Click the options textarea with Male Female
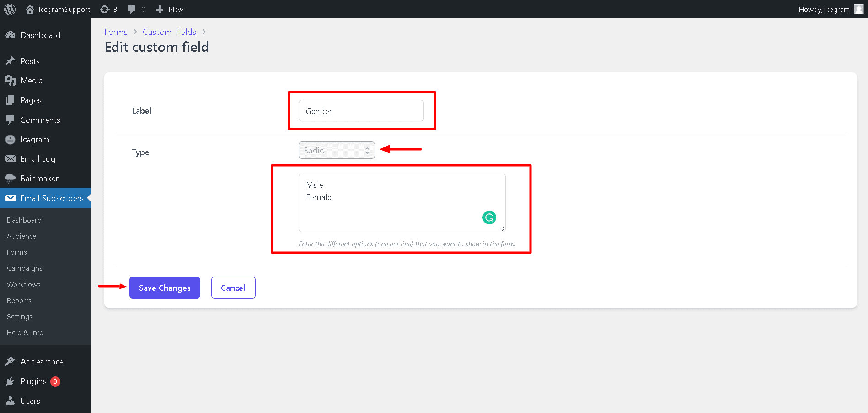The height and width of the screenshot is (413, 868). coord(402,203)
